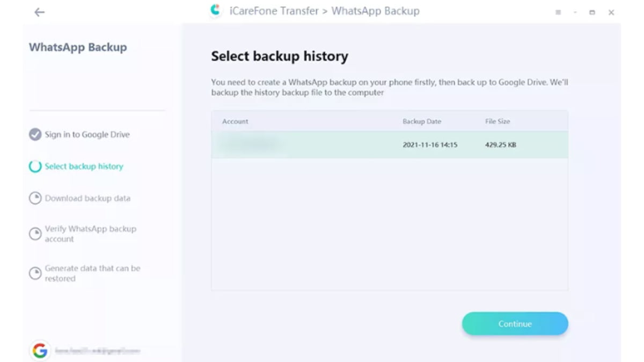Select the Sign in to Google Drive checkmark
The image size is (644, 362).
click(x=36, y=135)
